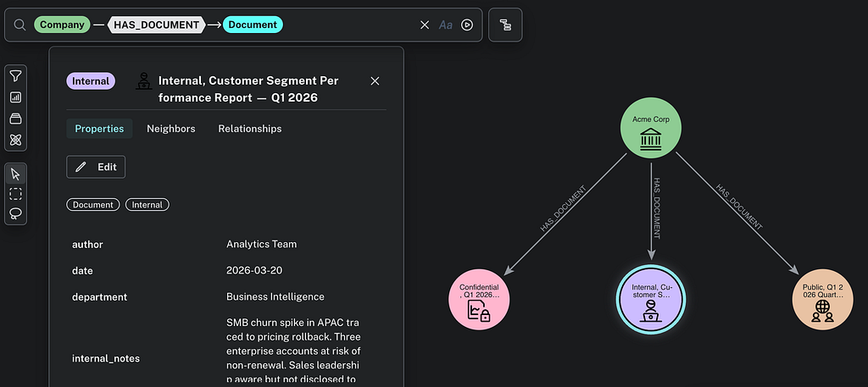Switch to the Properties tab
Image resolution: width=868 pixels, height=387 pixels.
point(100,129)
